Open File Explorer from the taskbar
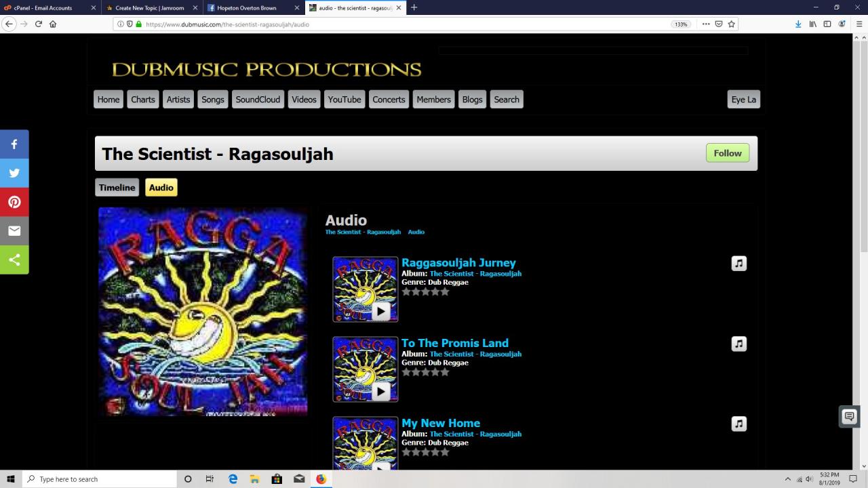Screen dimensions: 868x488 coord(254,479)
